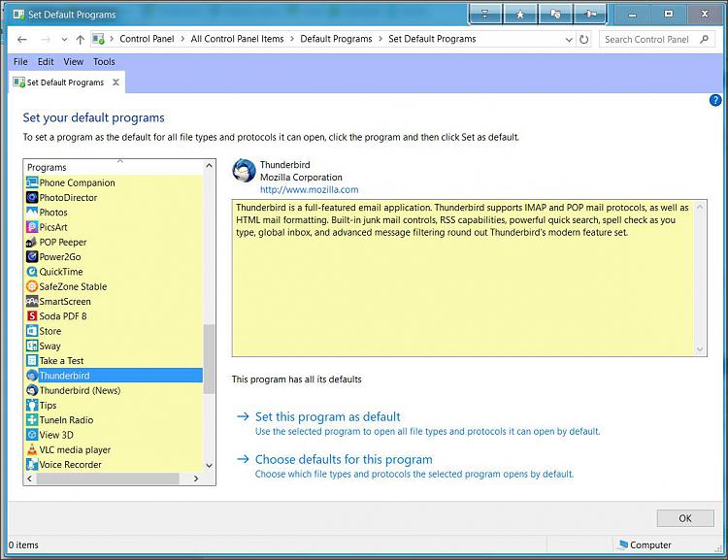Click the SmartScreen icon
Viewport: 728px width, 560px height.
[x=32, y=302]
